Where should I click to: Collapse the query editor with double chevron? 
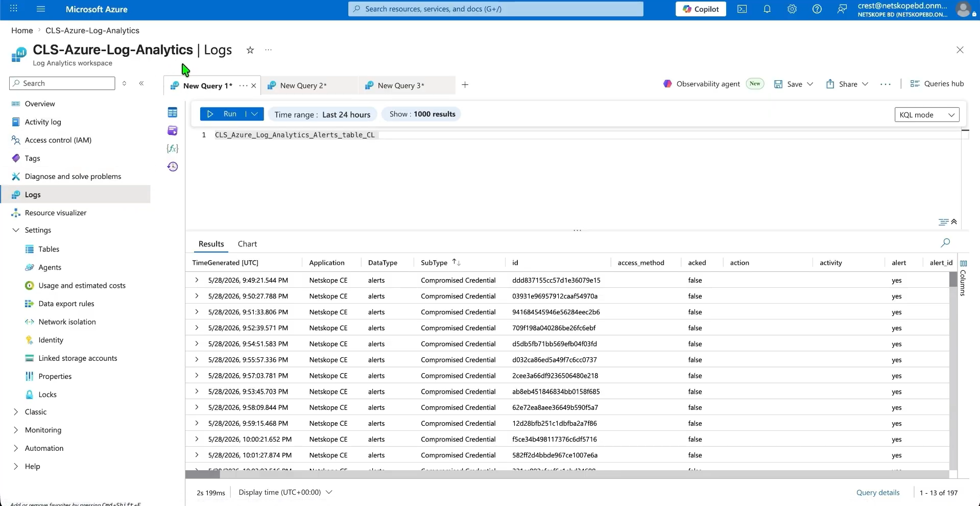pos(954,222)
